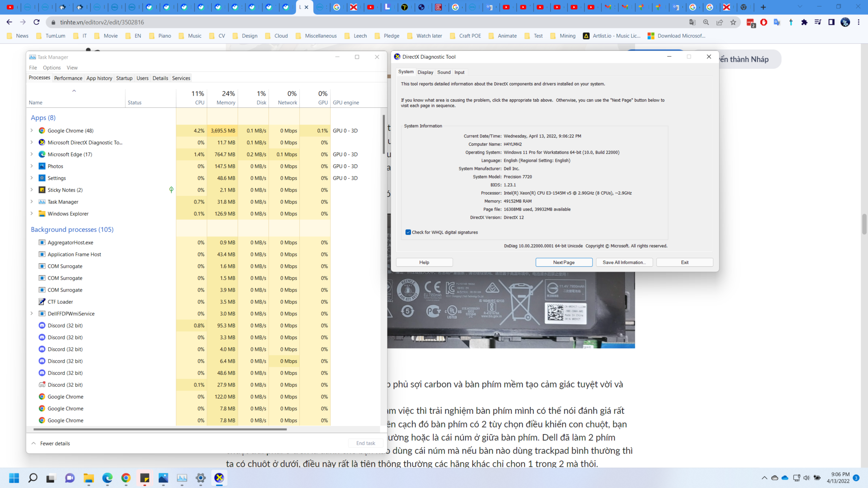Click Help button in DirectX tool

pyautogui.click(x=424, y=262)
